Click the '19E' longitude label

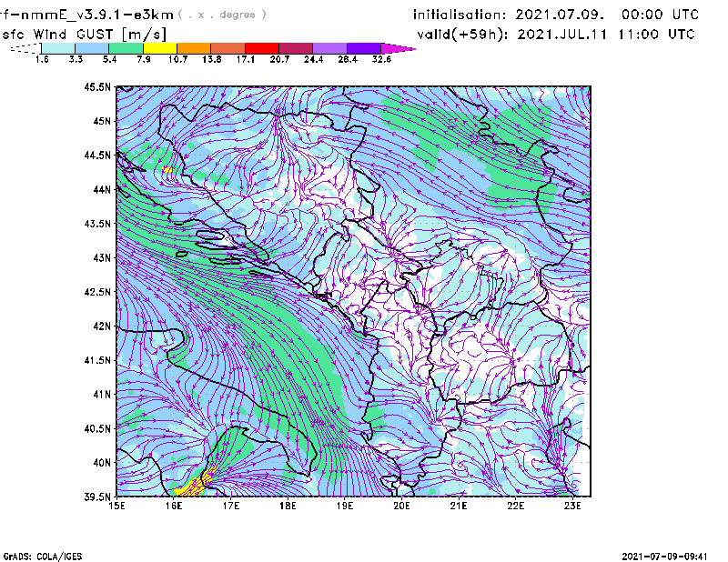[345, 506]
